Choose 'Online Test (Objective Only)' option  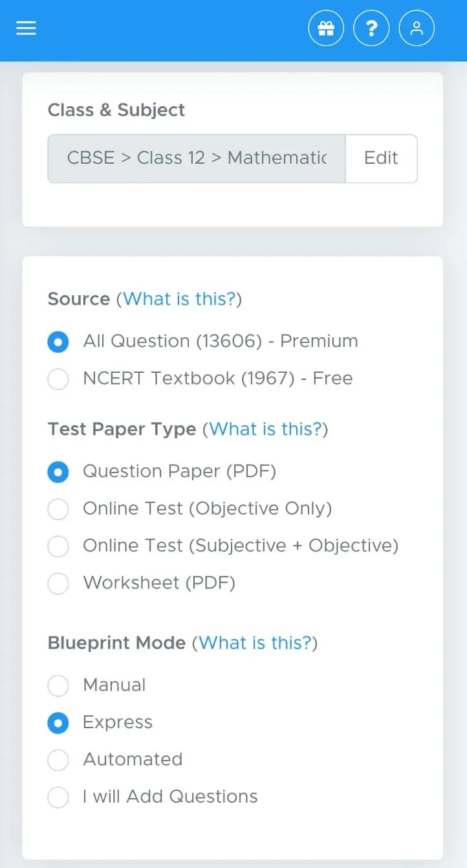[x=58, y=509]
